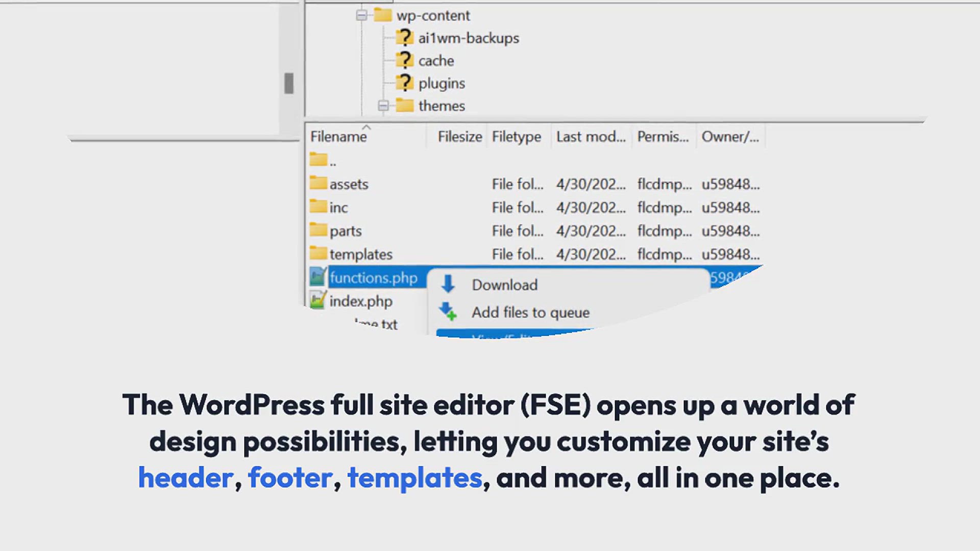Open the ai1wm-backups folder in tree

tap(469, 38)
